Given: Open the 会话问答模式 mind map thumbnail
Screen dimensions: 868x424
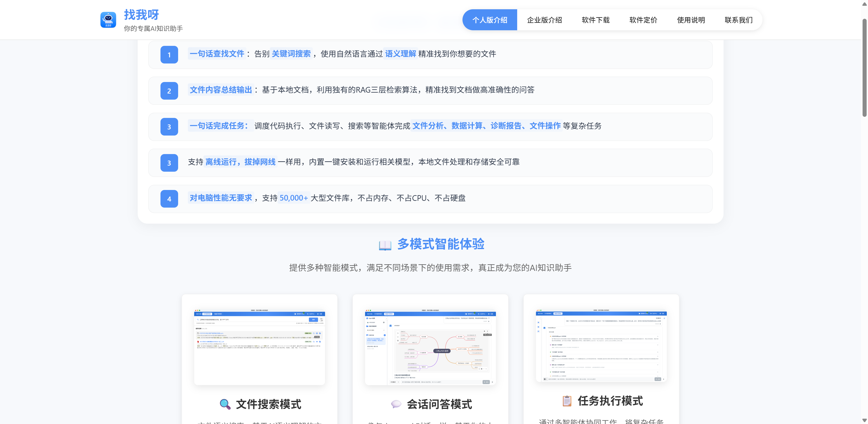Looking at the screenshot, I should coord(430,347).
